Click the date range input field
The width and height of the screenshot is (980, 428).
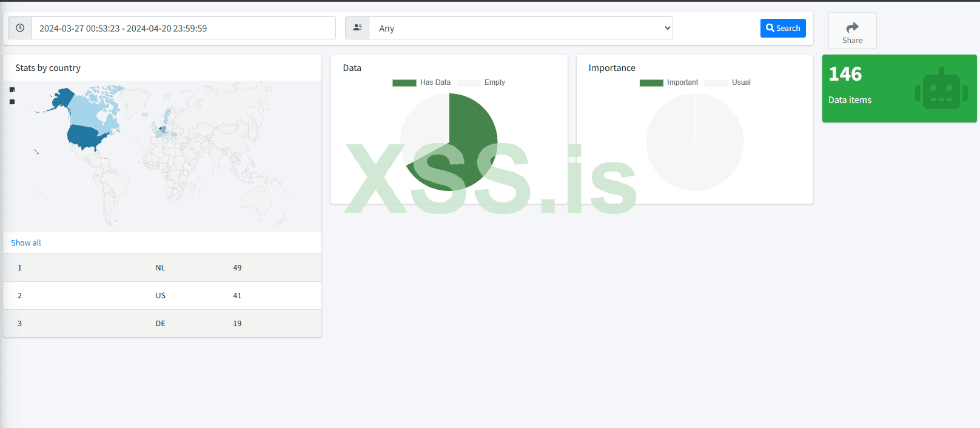tap(184, 28)
